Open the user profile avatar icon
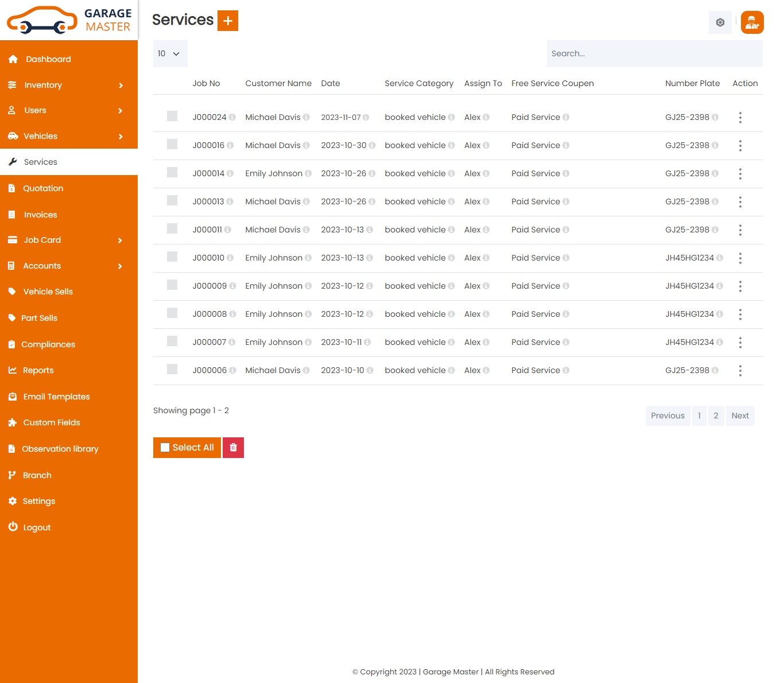The width and height of the screenshot is (784, 683). (752, 22)
